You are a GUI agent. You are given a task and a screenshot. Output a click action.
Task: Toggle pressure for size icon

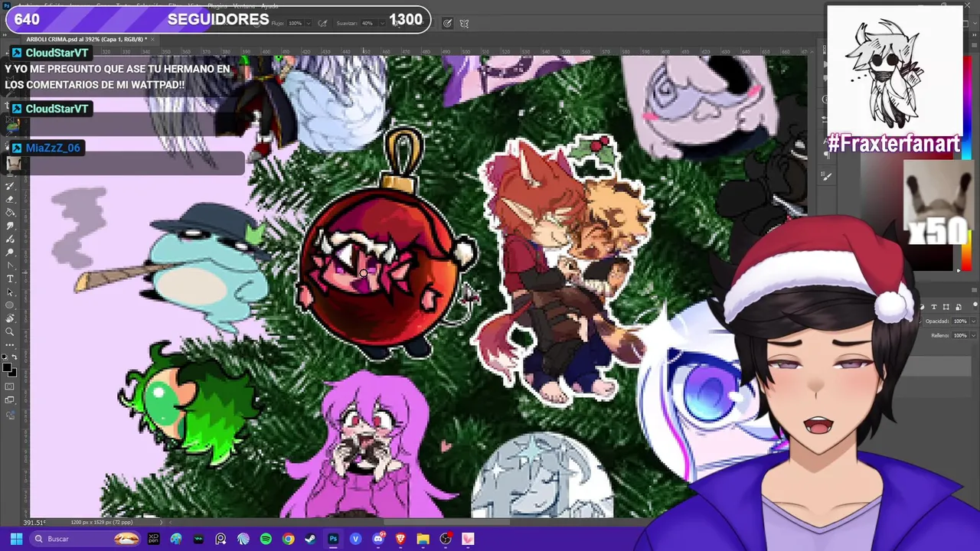pyautogui.click(x=447, y=24)
